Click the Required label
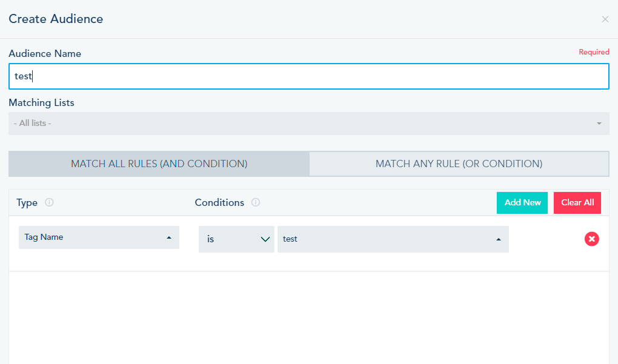 tap(594, 52)
